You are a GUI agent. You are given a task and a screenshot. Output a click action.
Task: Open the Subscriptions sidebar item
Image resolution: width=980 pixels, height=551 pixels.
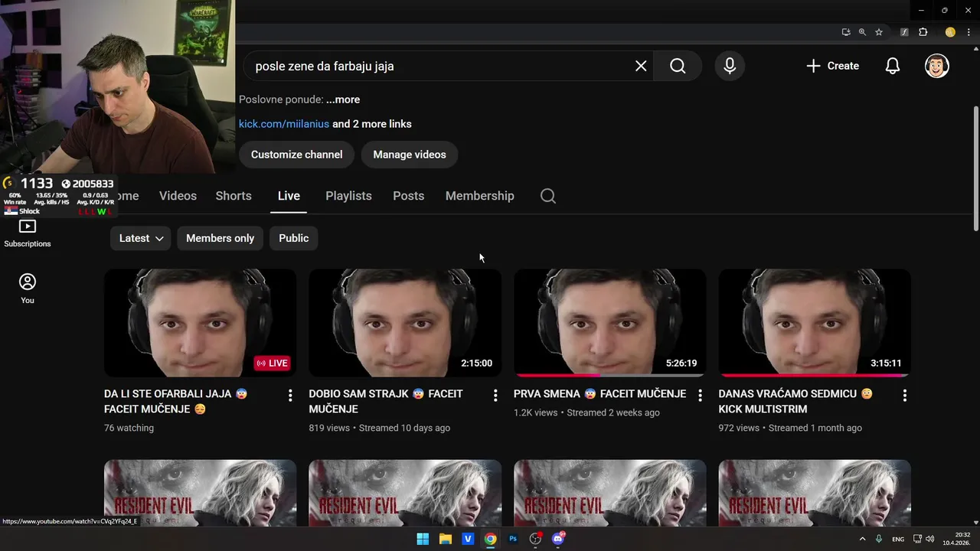(x=28, y=233)
